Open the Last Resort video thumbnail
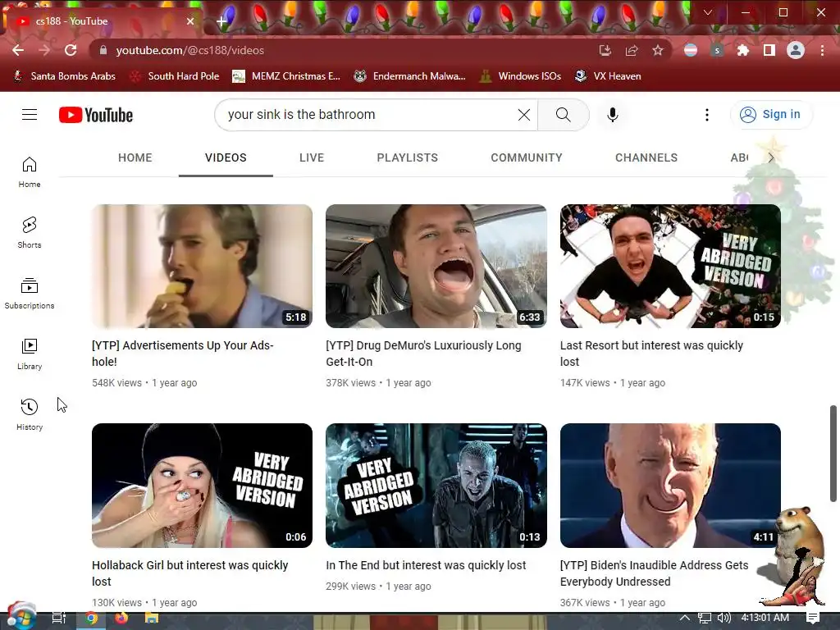Screen dimensions: 840x630 (670, 267)
